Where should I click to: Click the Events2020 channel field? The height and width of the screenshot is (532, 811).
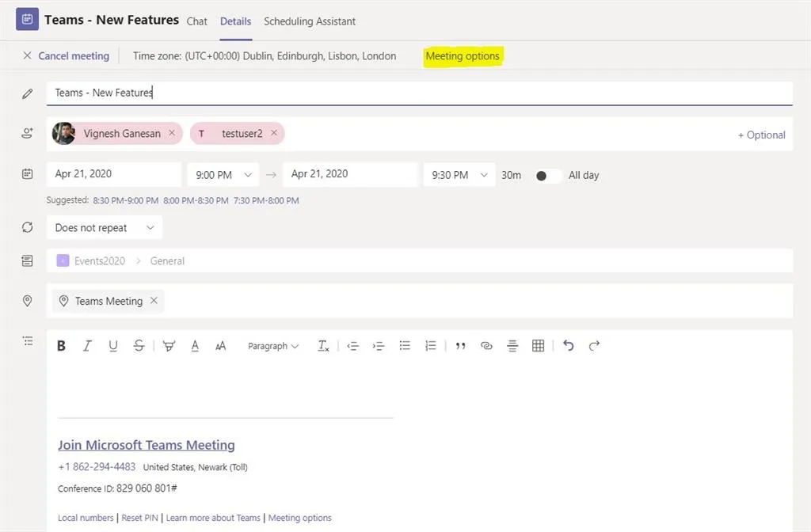tap(420, 260)
